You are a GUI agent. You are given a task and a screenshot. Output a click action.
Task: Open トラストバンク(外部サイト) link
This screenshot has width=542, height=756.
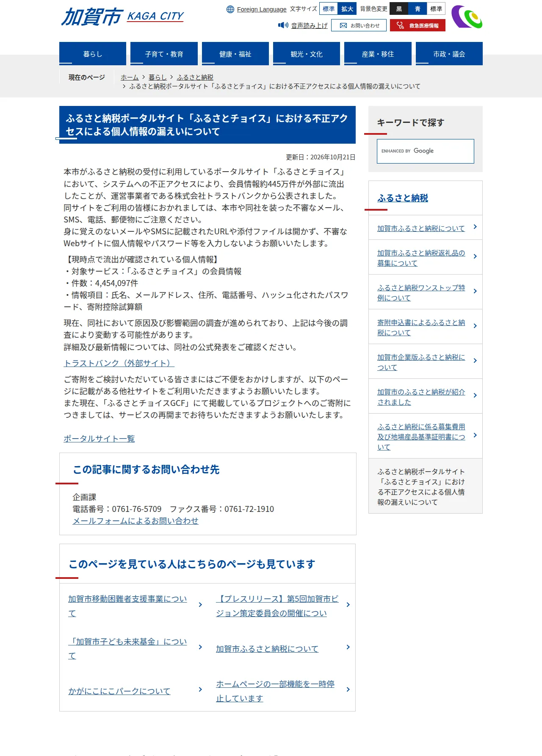point(119,363)
